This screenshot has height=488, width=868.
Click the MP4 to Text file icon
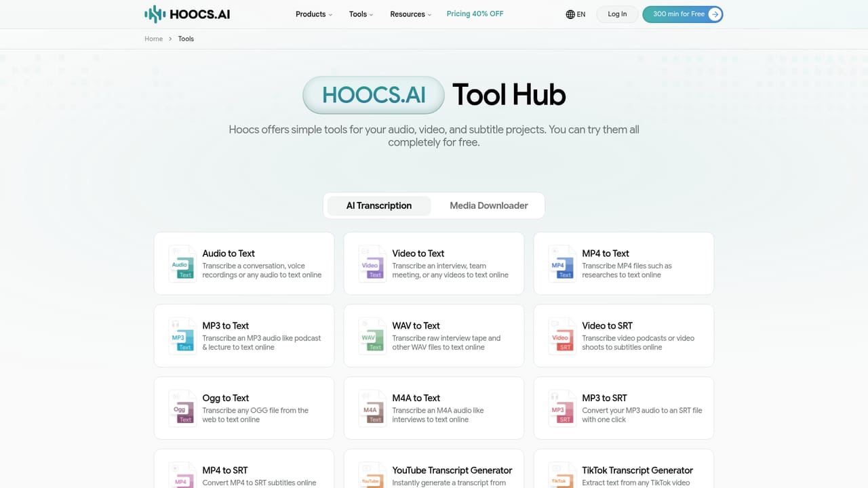coord(561,264)
